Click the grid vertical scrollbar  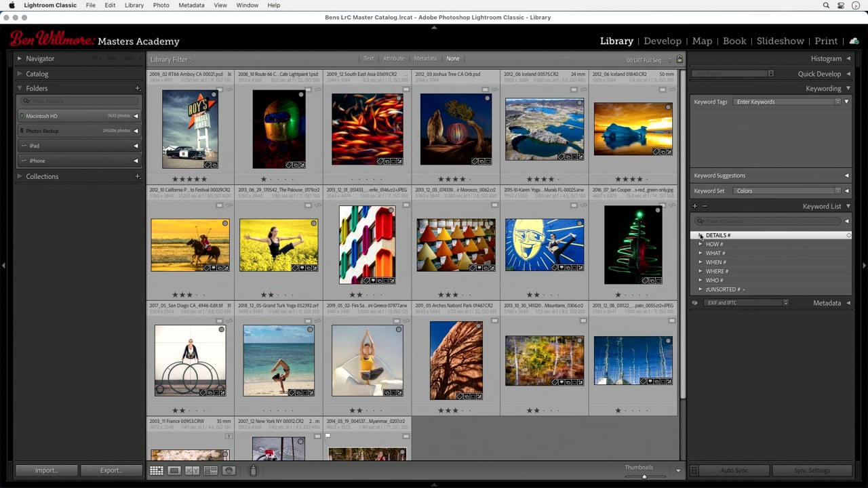[683, 235]
